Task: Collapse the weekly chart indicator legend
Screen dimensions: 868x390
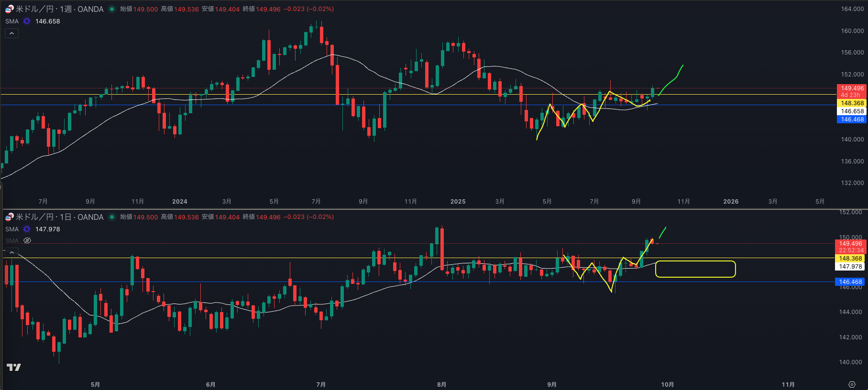Action: [x=11, y=33]
